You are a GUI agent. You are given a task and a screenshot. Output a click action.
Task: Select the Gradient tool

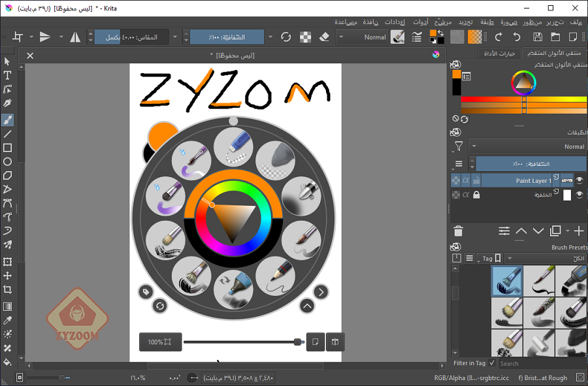tap(7, 306)
